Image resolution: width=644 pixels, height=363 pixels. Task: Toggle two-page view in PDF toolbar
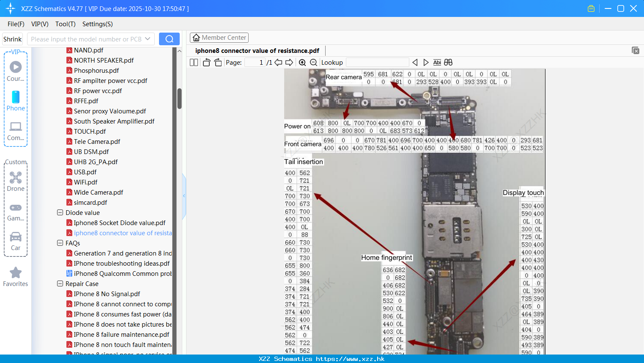[194, 63]
